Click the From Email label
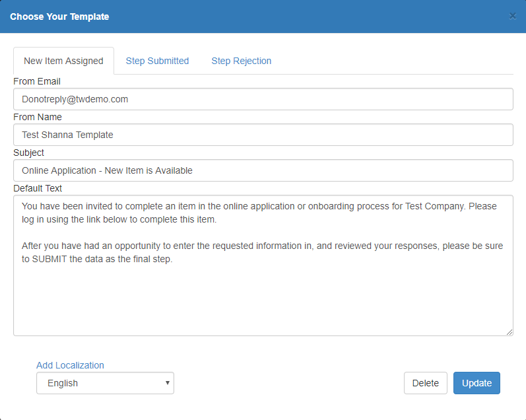Screen dimensions: 526x420 click(37, 81)
